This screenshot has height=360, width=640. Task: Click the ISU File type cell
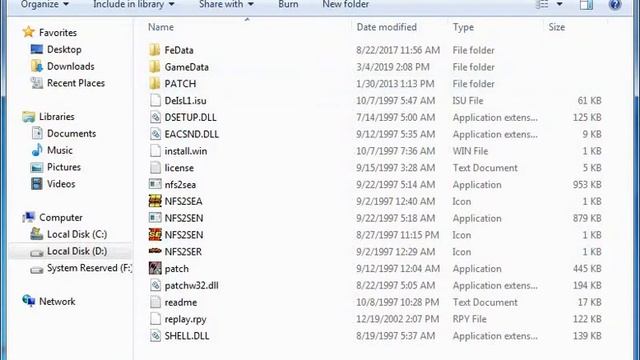coord(468,100)
